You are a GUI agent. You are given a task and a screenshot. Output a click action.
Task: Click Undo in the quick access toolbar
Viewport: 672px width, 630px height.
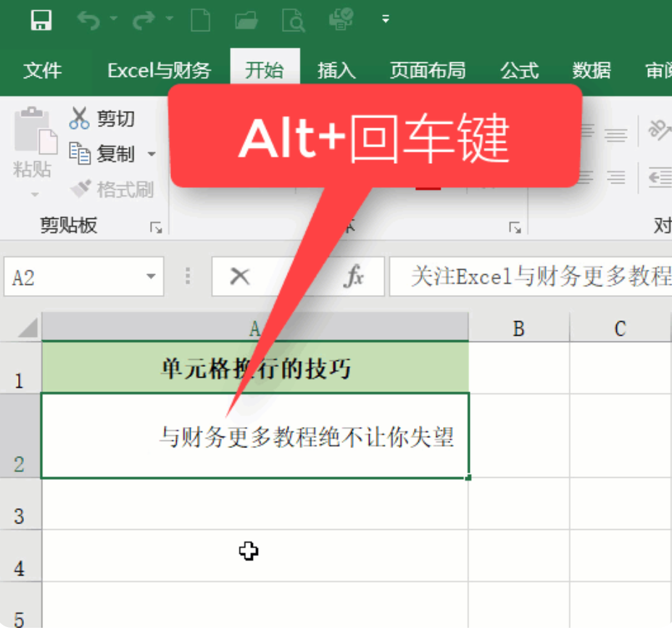coord(90,20)
